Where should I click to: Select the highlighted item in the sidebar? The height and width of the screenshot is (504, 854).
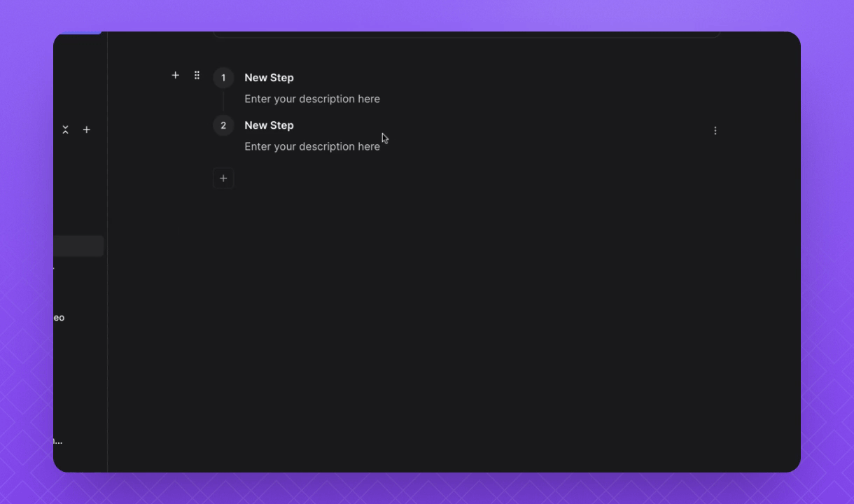point(78,246)
